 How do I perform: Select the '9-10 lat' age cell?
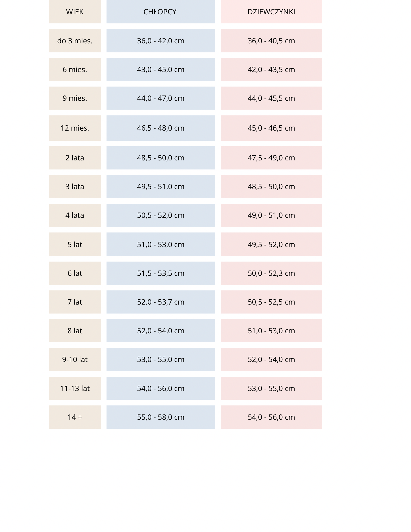(75, 359)
